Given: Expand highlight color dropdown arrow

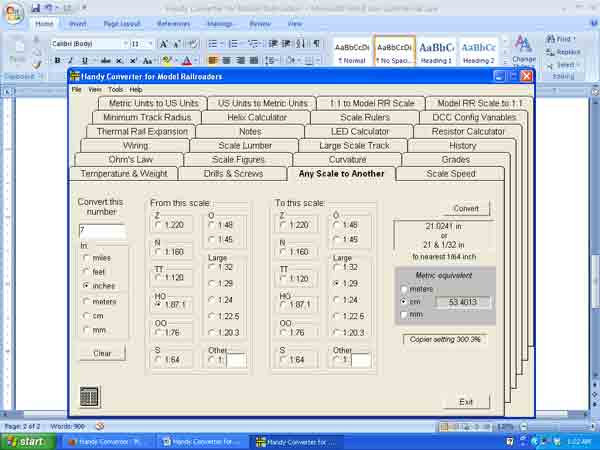Looking at the screenshot, I should (175, 60).
